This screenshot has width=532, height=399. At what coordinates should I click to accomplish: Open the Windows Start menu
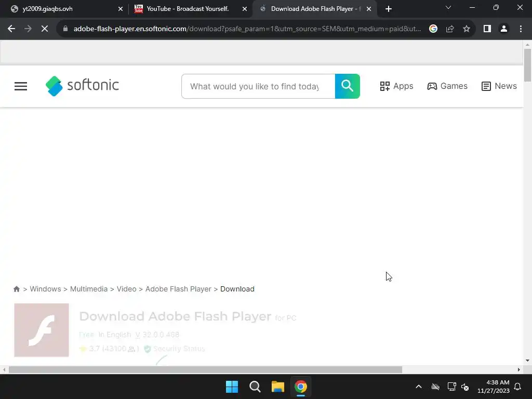click(x=232, y=387)
